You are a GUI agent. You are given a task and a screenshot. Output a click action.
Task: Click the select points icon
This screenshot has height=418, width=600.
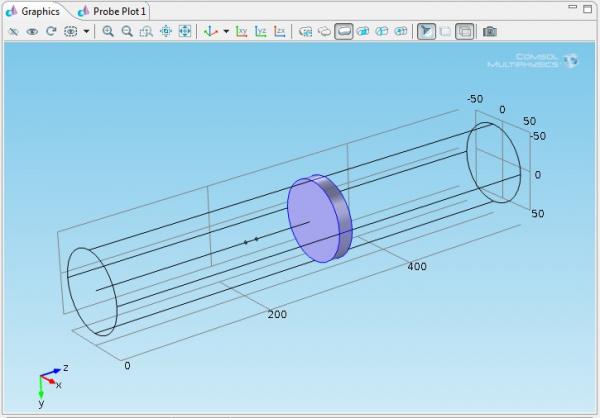[x=382, y=31]
